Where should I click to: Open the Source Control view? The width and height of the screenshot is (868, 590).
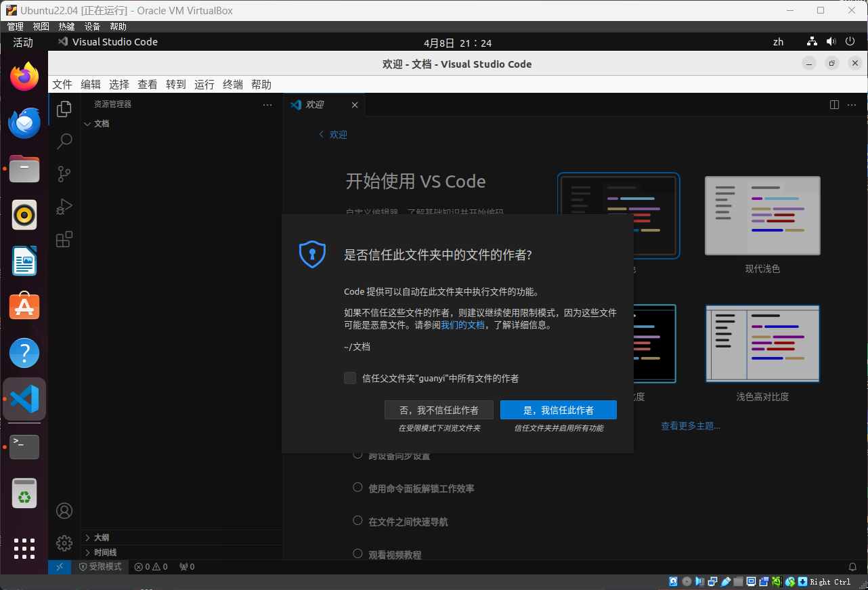point(64,173)
